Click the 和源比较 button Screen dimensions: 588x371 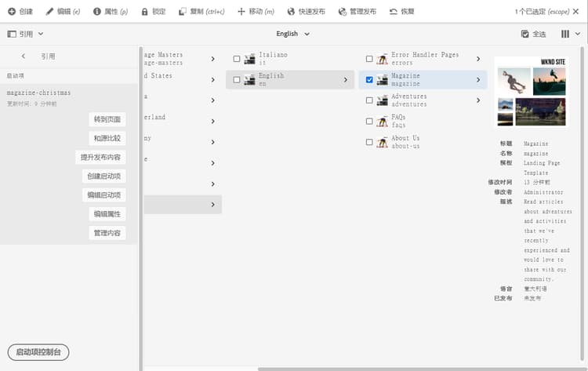pyautogui.click(x=107, y=138)
